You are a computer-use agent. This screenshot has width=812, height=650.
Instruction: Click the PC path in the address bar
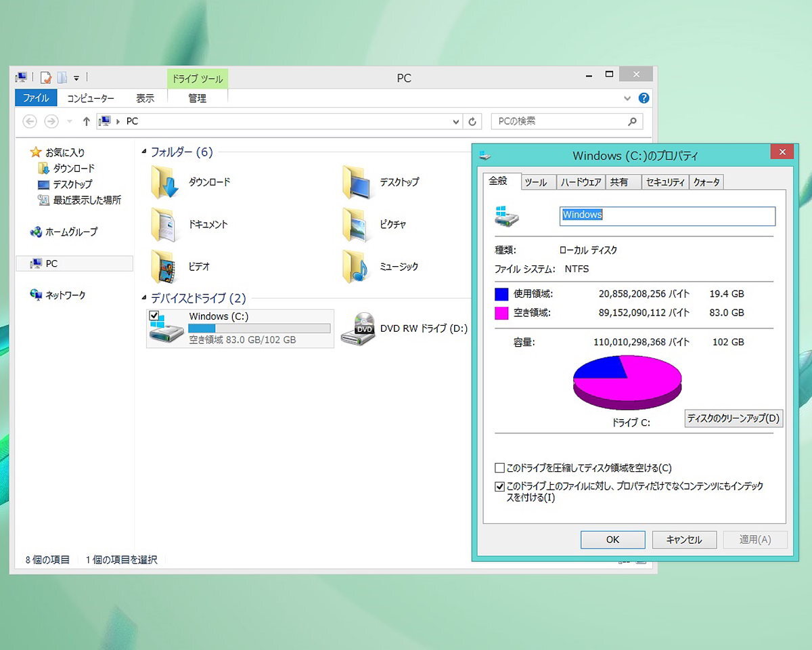tap(132, 121)
